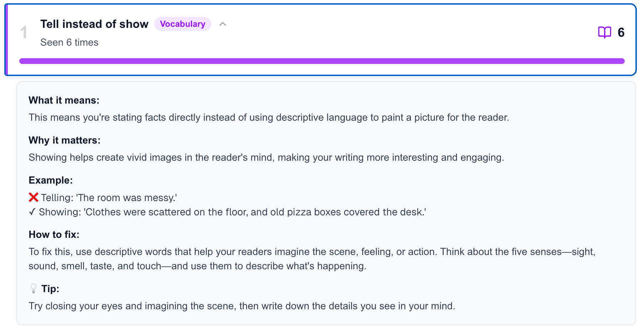Click the Tell instead of show title
The image size is (644, 330).
point(94,24)
